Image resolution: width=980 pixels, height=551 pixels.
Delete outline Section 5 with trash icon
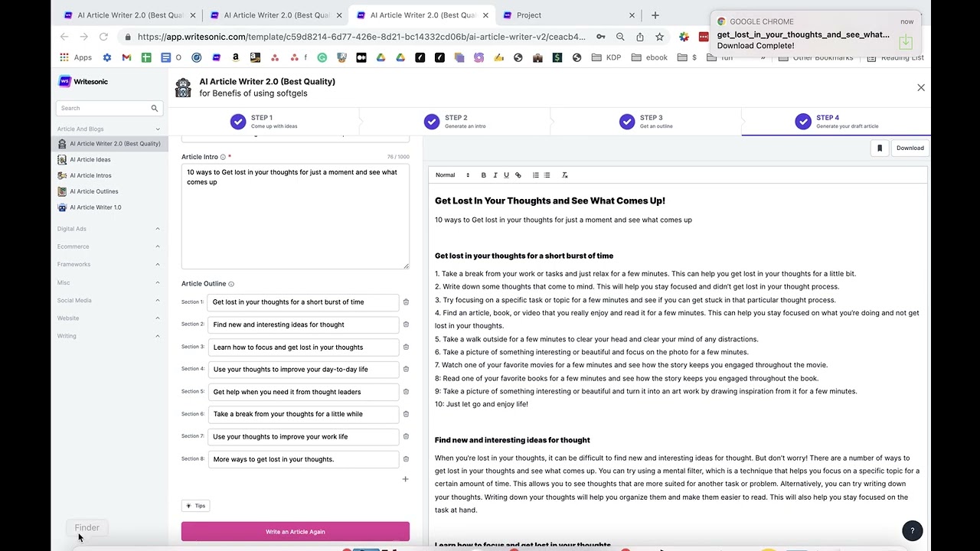(406, 391)
